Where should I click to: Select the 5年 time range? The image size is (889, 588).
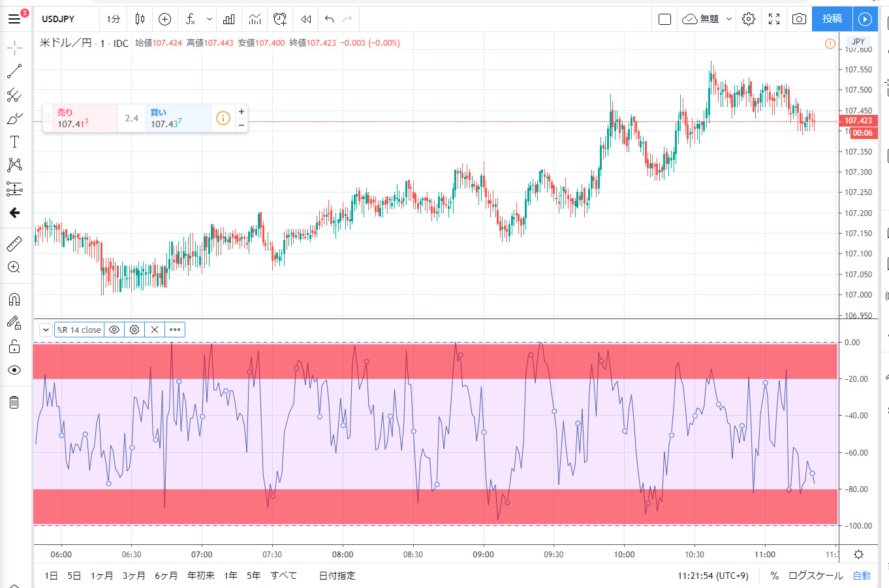click(254, 576)
